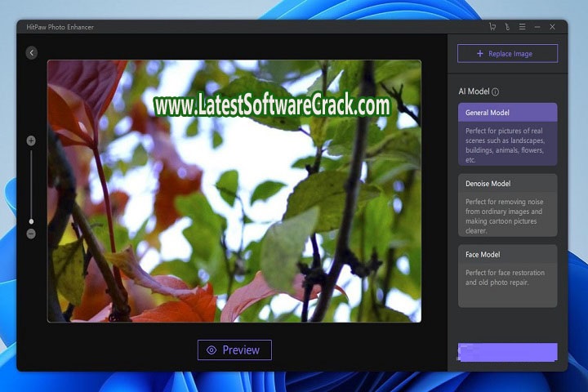This screenshot has height=392, width=588.
Task: Open the shopping cart icon
Action: click(x=492, y=27)
